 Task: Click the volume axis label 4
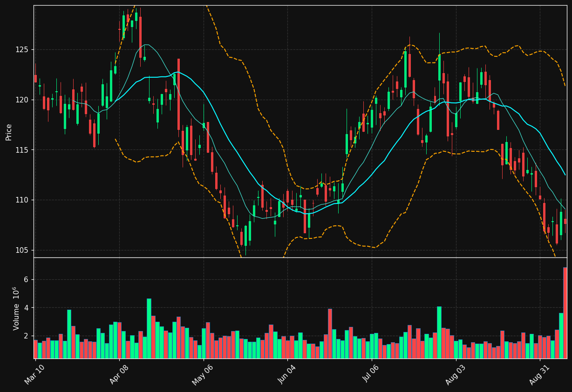[x=26, y=308]
